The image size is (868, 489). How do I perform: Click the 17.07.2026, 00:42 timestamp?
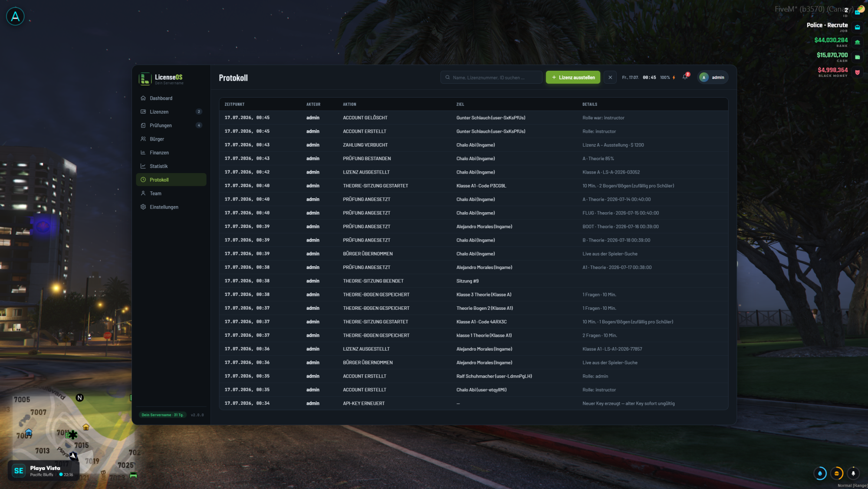(x=247, y=172)
